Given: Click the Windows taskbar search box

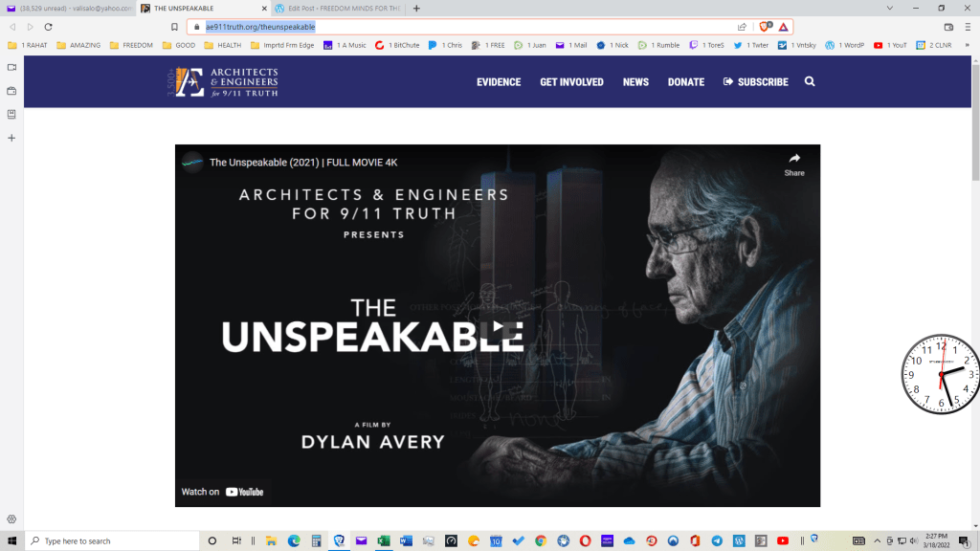Looking at the screenshot, I should (110, 540).
